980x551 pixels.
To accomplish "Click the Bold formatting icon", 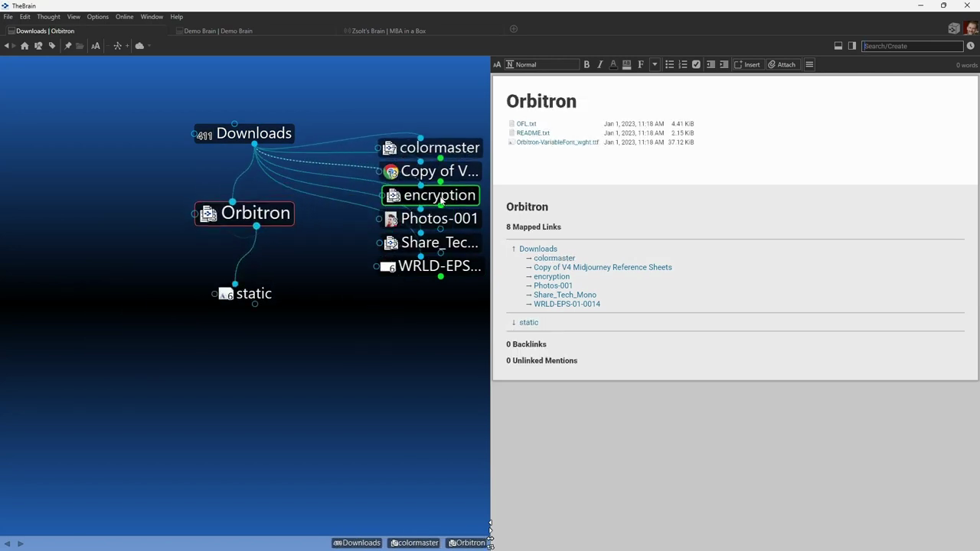I will click(x=586, y=65).
